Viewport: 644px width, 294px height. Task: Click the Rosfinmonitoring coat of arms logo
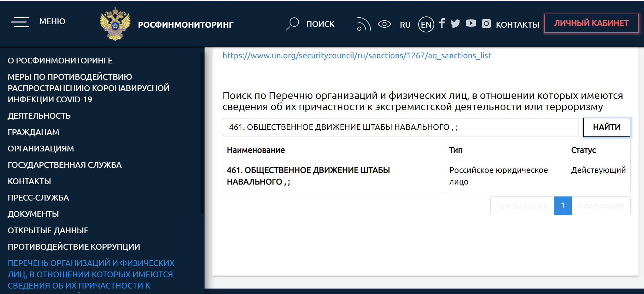point(115,24)
